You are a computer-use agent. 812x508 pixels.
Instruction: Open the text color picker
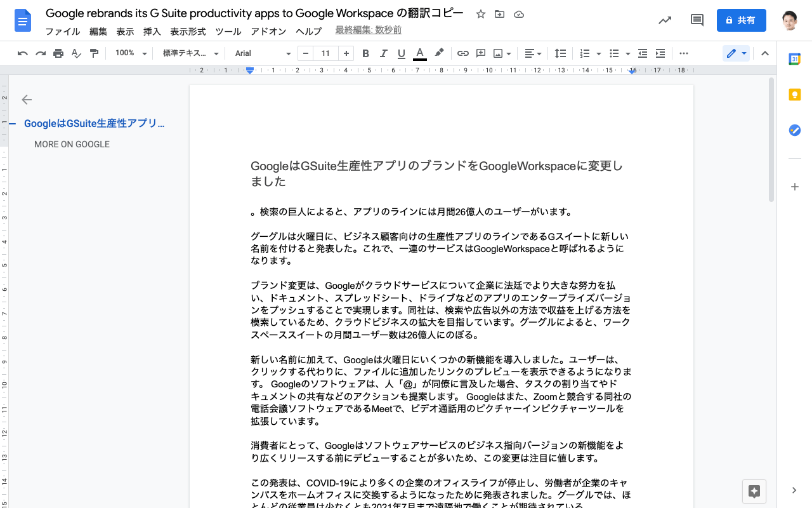pyautogui.click(x=419, y=53)
